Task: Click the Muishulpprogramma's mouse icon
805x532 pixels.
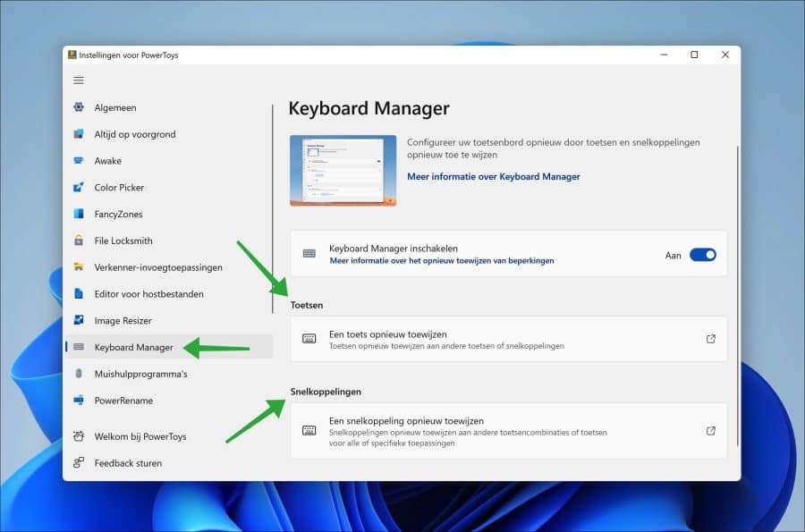Action: 79,374
